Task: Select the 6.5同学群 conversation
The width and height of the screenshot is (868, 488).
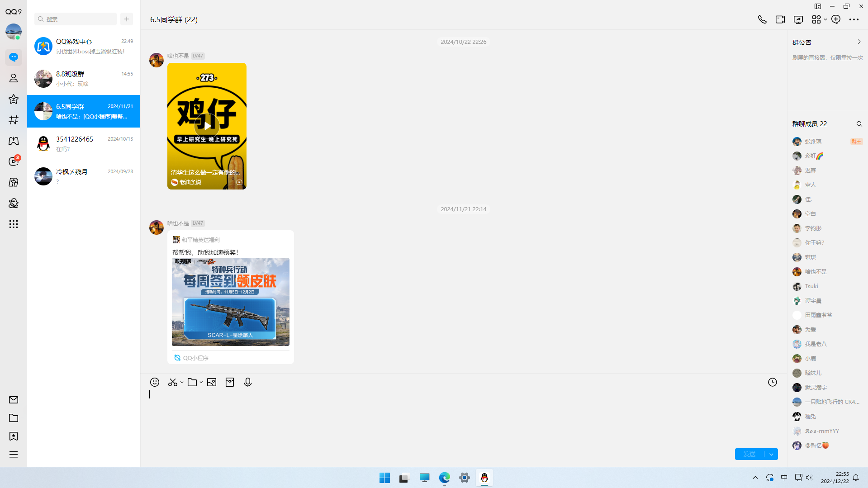Action: 84,111
